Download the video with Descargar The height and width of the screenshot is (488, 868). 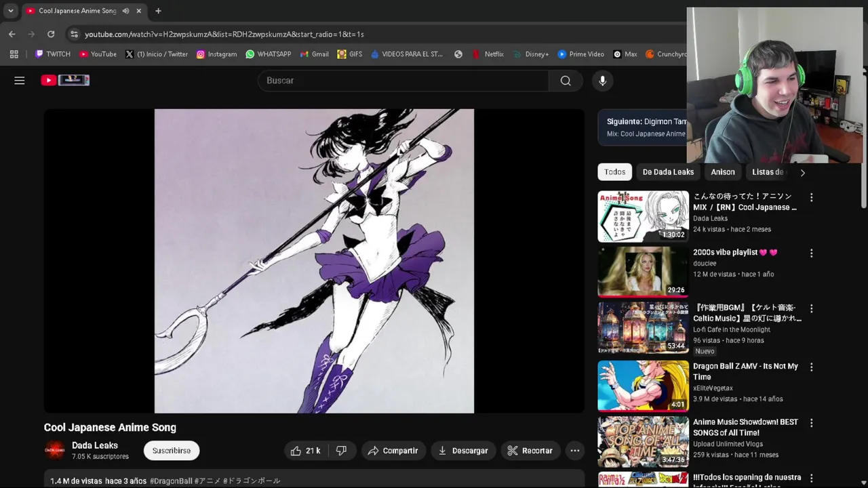[x=463, y=451]
